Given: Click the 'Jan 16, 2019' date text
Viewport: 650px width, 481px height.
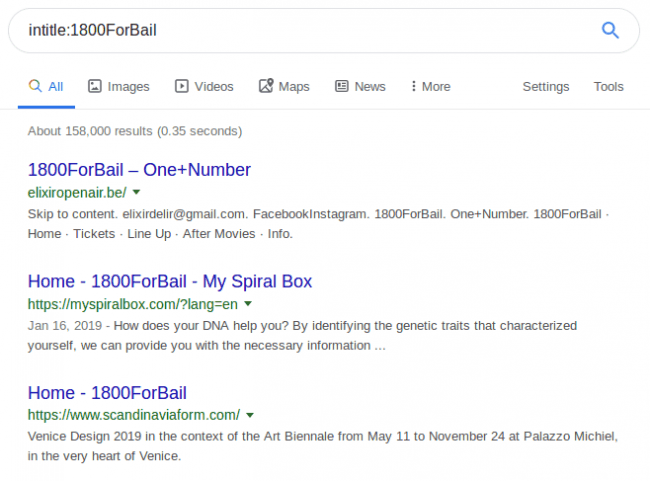Looking at the screenshot, I should 65,326.
